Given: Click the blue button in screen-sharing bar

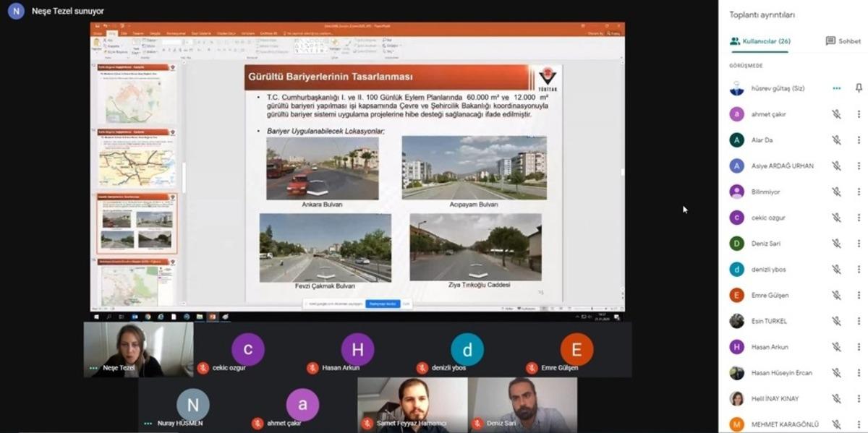Looking at the screenshot, I should (x=383, y=304).
